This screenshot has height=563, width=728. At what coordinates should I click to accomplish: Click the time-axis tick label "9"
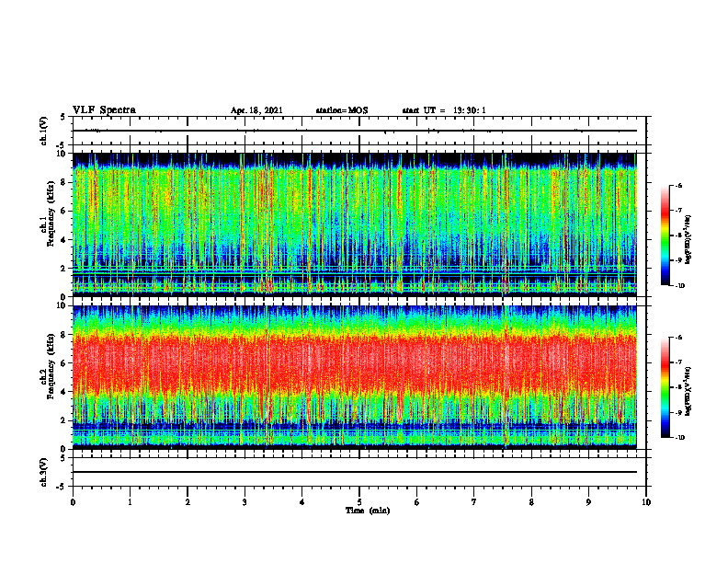point(588,502)
